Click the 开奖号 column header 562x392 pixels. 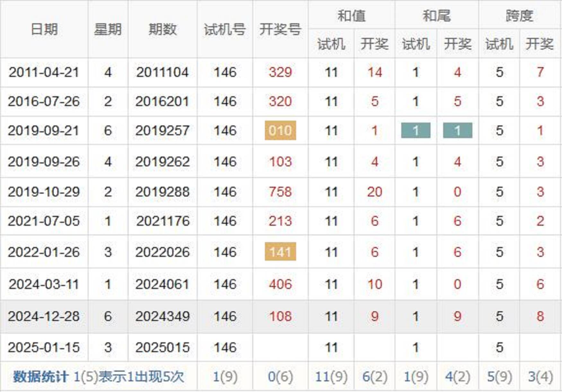pyautogui.click(x=280, y=30)
